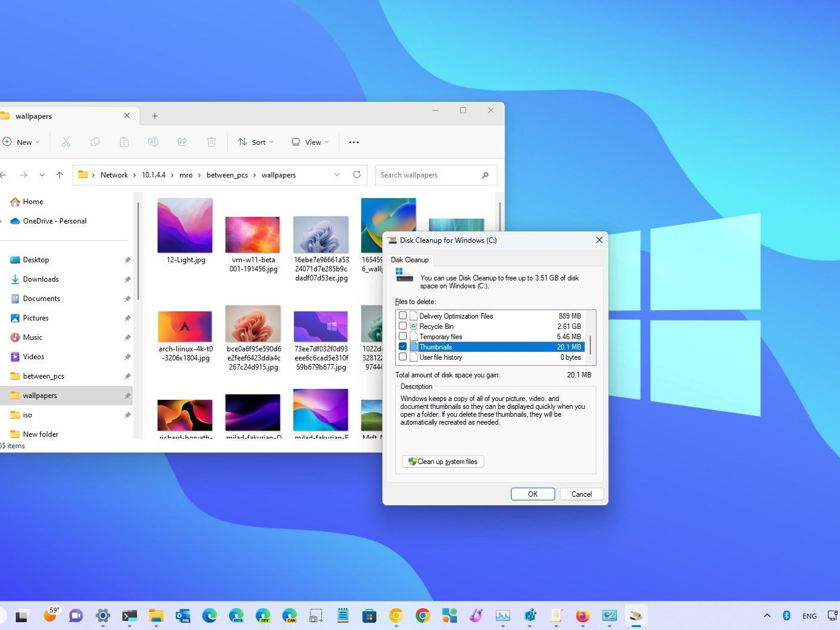Add a new File Explorer tab
The height and width of the screenshot is (630, 840).
155,116
